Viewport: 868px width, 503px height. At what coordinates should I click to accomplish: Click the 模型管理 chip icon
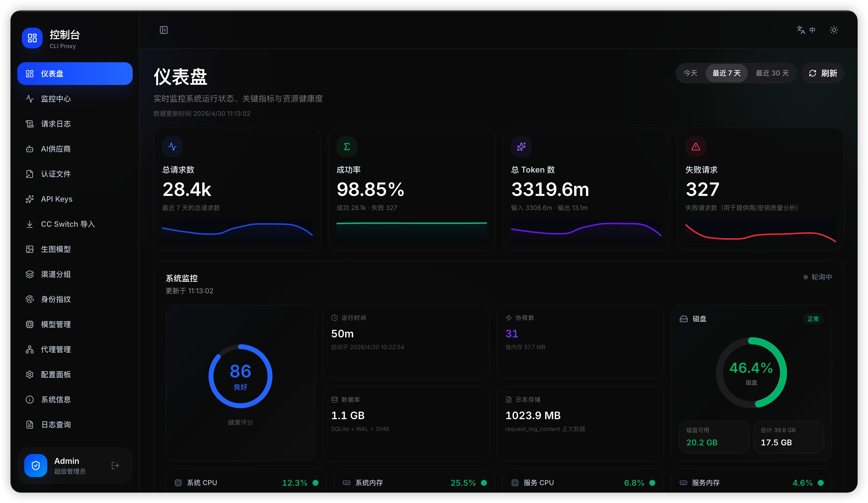click(x=30, y=324)
